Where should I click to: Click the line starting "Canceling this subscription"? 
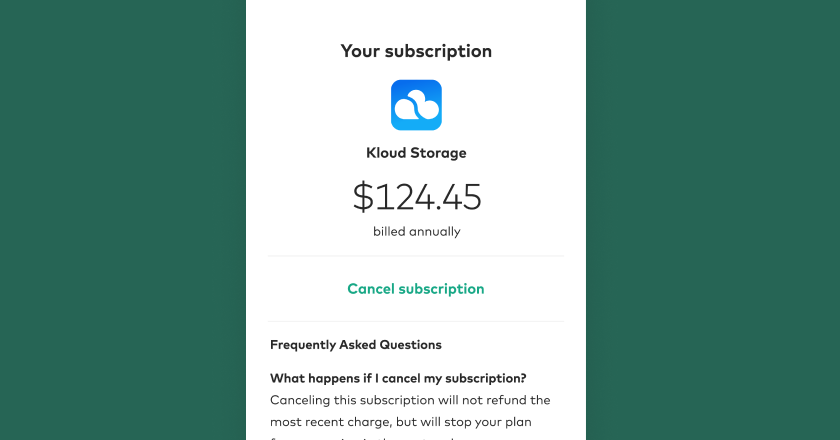coord(410,400)
